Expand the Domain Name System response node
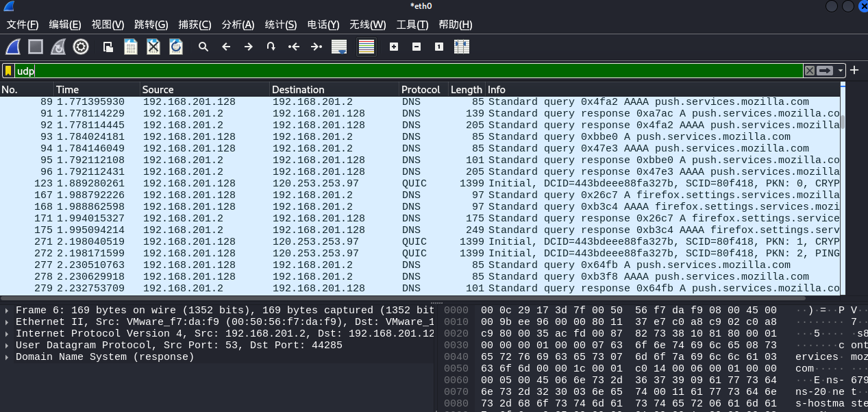This screenshot has width=868, height=412. coord(8,357)
